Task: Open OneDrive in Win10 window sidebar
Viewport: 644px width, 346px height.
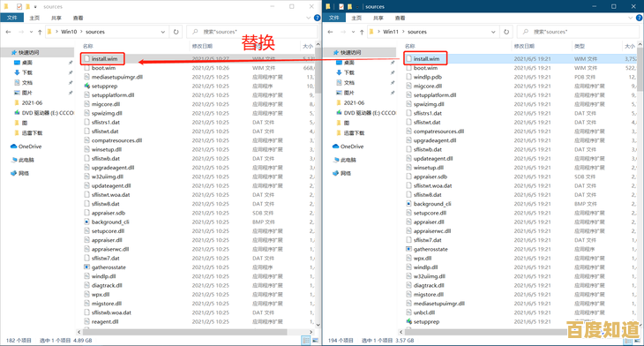Action: [x=26, y=147]
